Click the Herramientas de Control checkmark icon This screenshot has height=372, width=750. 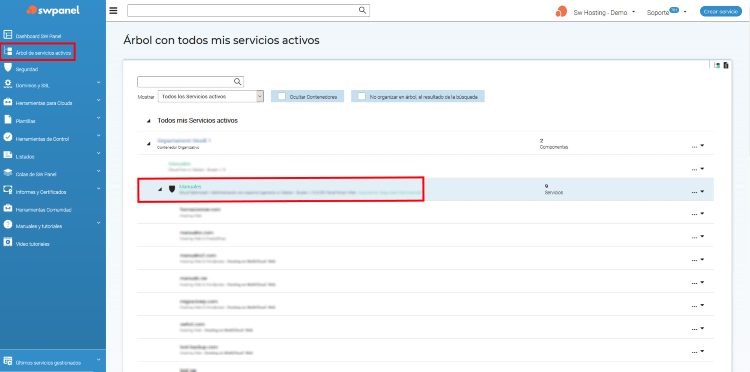[8, 138]
